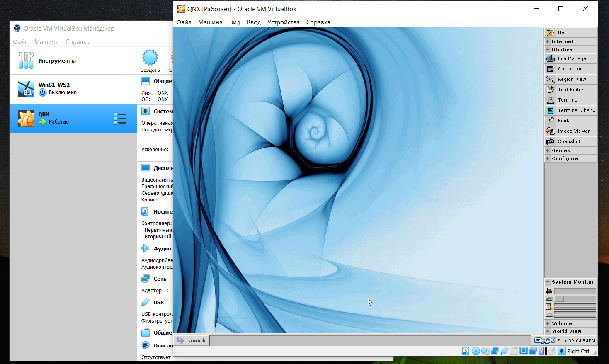Open the Вид menu
Viewport: 609px width, 364px height.
235,22
